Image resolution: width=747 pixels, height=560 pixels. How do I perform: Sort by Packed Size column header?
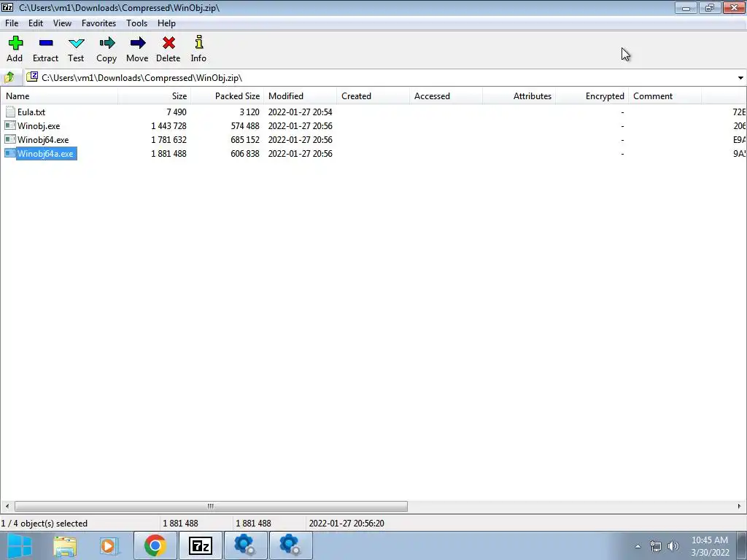[228, 96]
